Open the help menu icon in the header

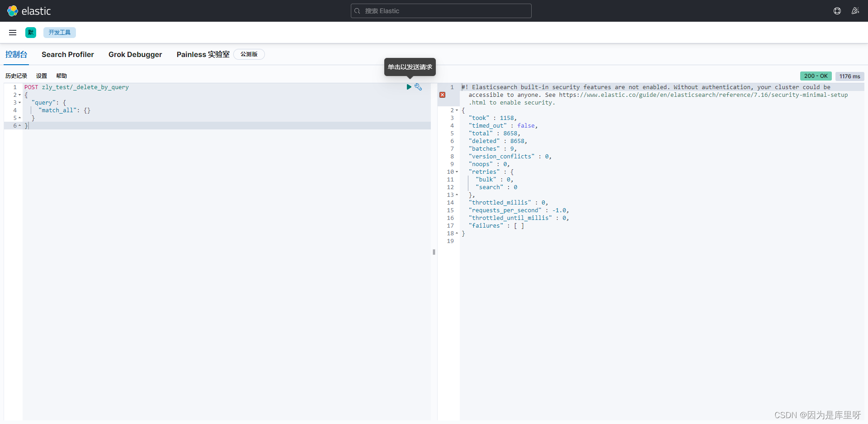(837, 11)
